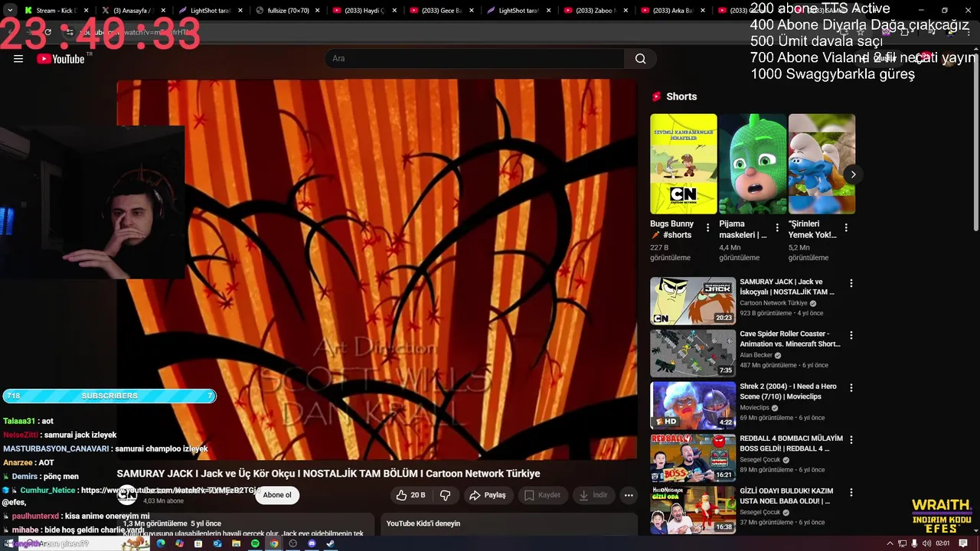Click the magnifier search button
Viewport: 980px width, 551px height.
[640, 59]
